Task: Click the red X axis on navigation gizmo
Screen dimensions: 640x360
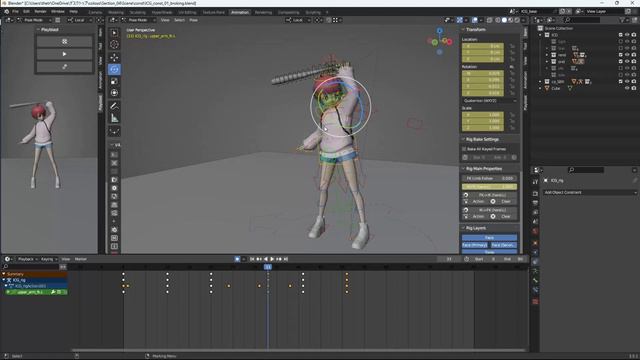Action: click(449, 42)
